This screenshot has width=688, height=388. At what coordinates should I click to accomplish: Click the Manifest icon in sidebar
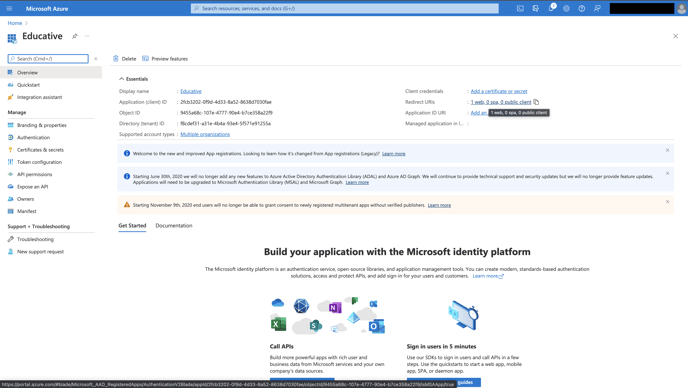pyautogui.click(x=11, y=211)
